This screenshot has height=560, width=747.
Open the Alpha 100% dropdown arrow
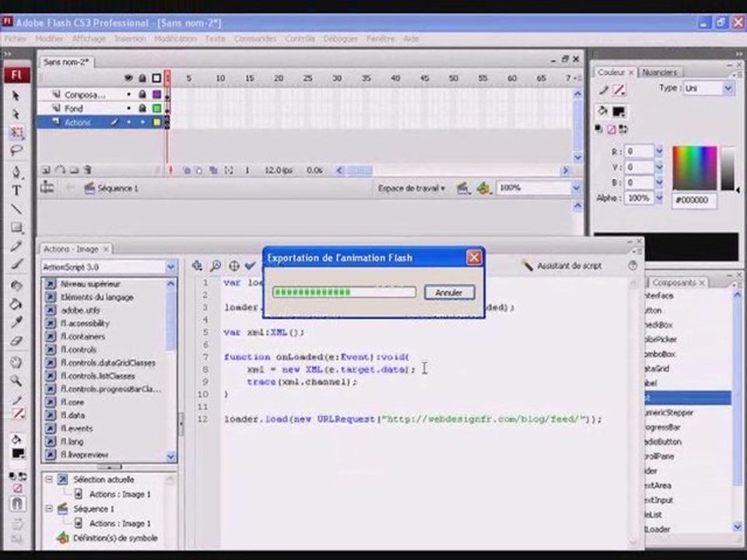pyautogui.click(x=659, y=198)
